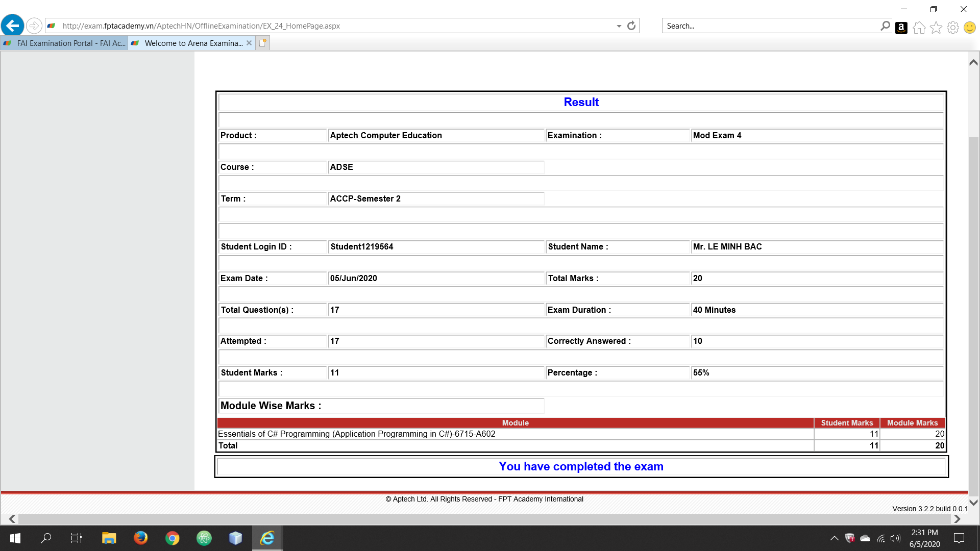Click the Module Marks column header
Screen dimensions: 980x551
[x=913, y=423]
